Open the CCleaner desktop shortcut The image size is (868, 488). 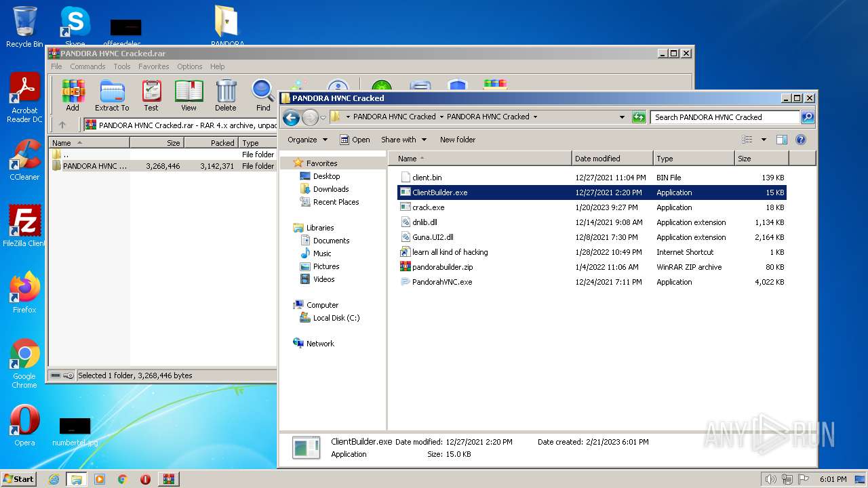24,160
